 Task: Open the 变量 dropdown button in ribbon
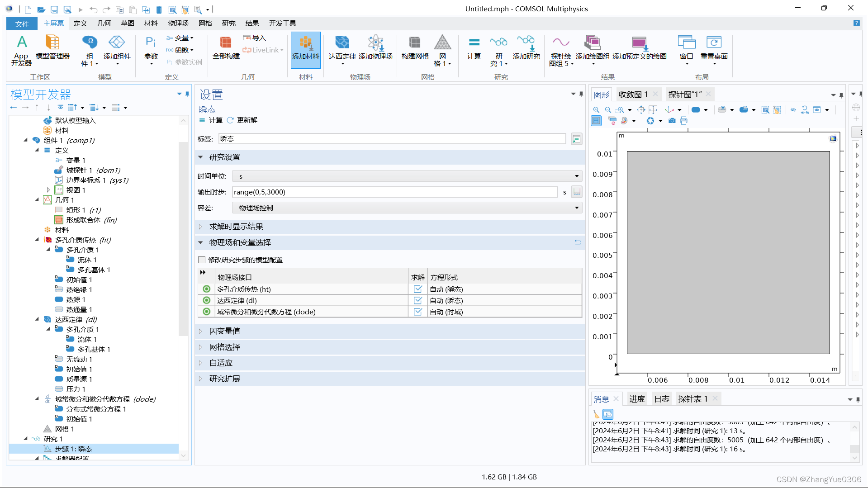coord(180,38)
